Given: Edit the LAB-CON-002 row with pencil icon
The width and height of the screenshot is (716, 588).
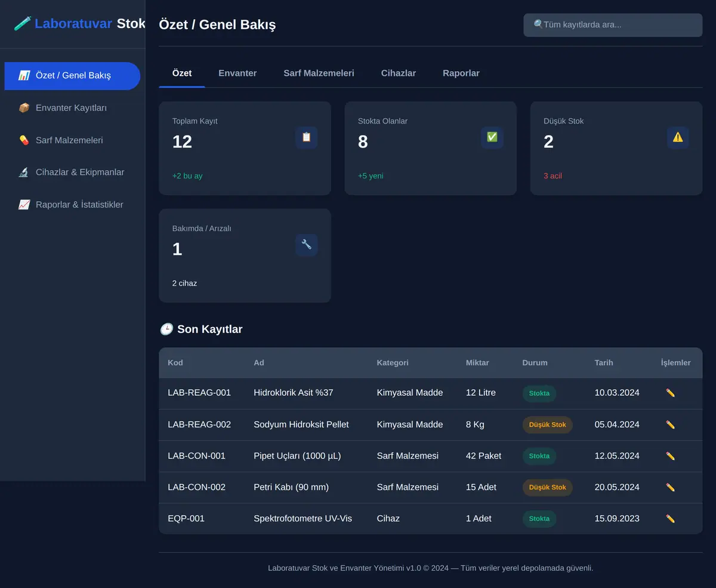Looking at the screenshot, I should tap(670, 487).
